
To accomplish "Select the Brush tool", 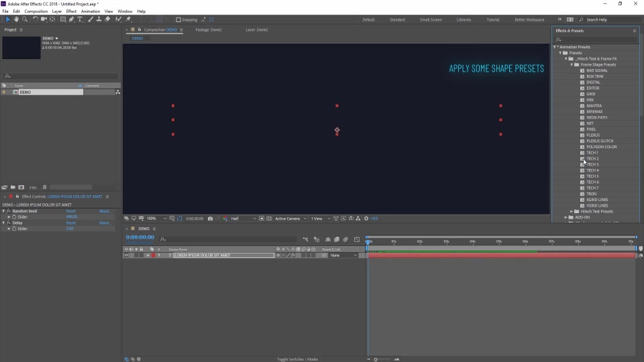I will 91,19.
